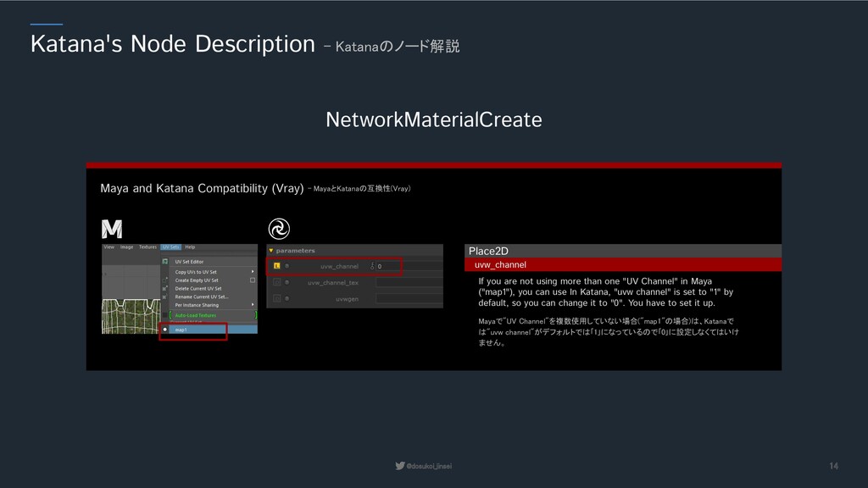Open the Textures menu

coord(147,247)
